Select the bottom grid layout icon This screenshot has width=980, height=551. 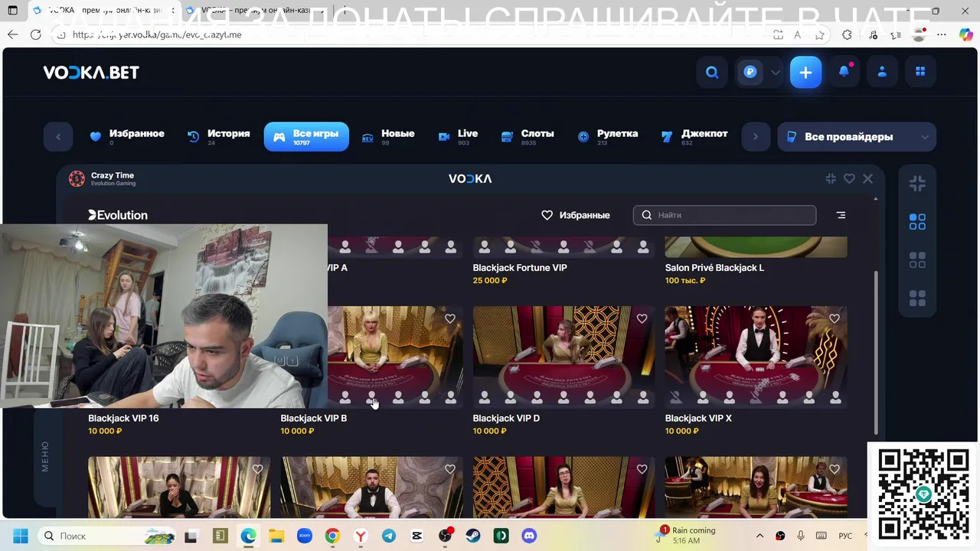[917, 298]
